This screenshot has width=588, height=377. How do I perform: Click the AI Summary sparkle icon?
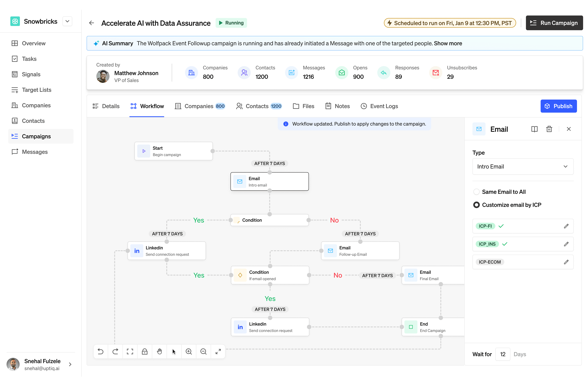click(96, 43)
